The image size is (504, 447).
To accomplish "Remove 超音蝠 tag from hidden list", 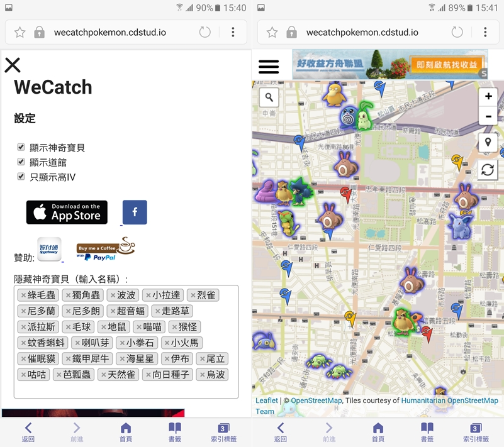I will (x=113, y=311).
